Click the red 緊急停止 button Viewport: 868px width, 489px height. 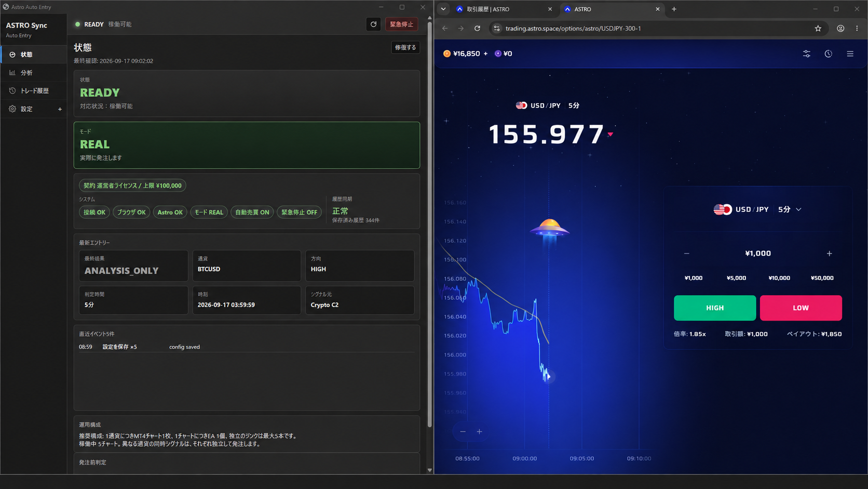click(x=401, y=24)
